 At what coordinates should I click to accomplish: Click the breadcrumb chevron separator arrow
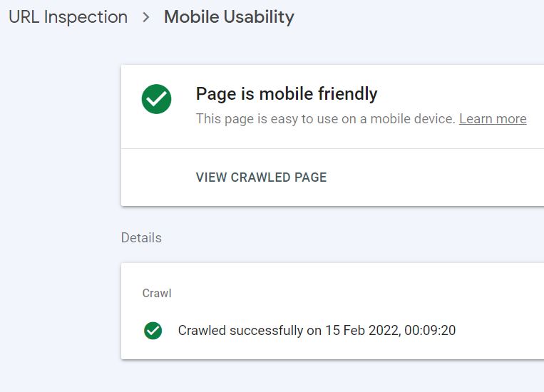pos(146,17)
